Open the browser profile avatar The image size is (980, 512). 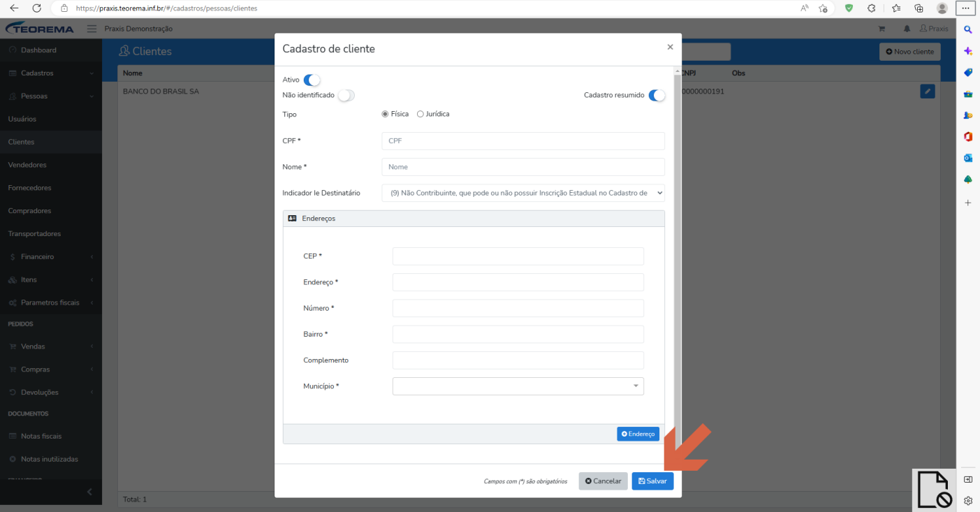[x=942, y=8]
